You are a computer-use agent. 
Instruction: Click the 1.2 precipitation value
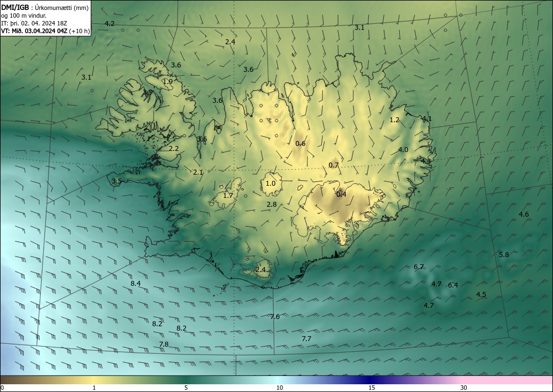(x=394, y=120)
